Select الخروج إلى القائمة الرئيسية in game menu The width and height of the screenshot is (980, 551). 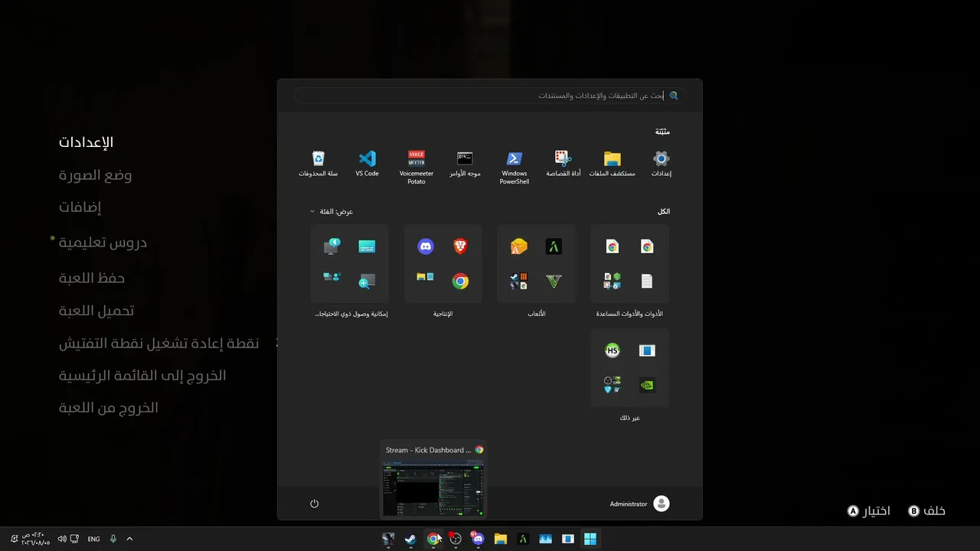coord(142,376)
